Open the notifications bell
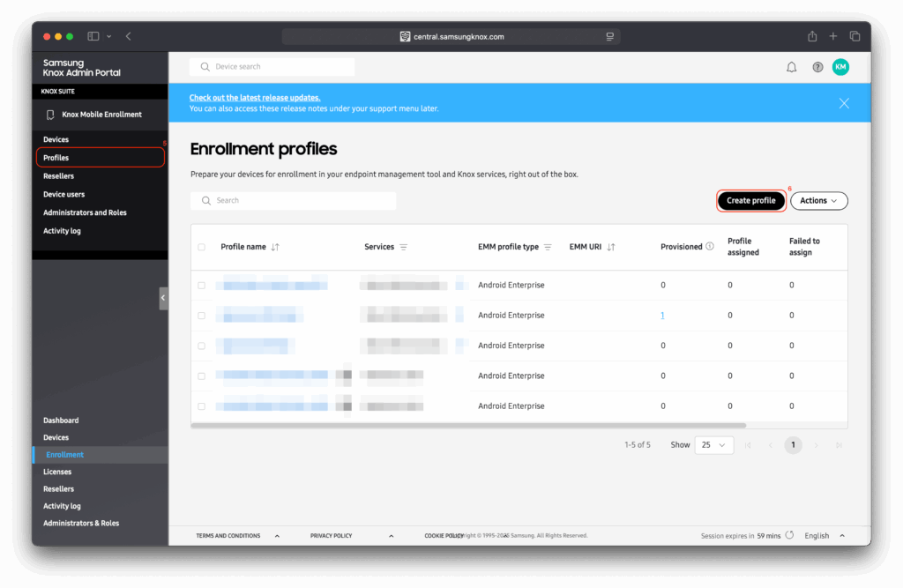Viewport: 903px width, 588px height. pos(791,66)
